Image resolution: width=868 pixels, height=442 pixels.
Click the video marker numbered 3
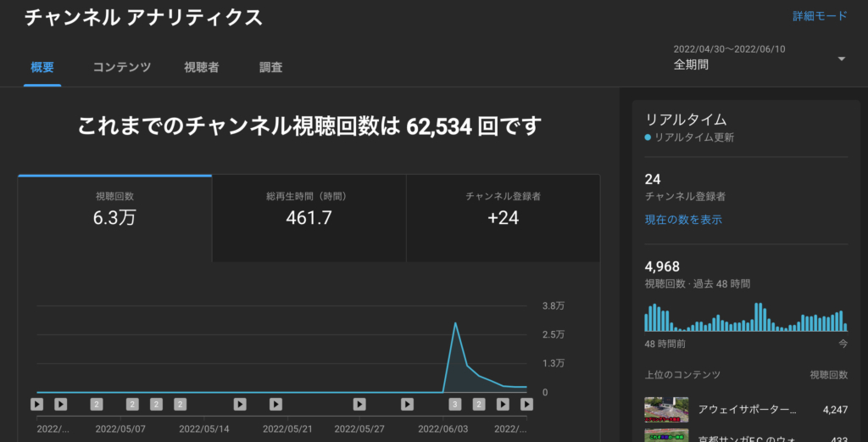[455, 404]
